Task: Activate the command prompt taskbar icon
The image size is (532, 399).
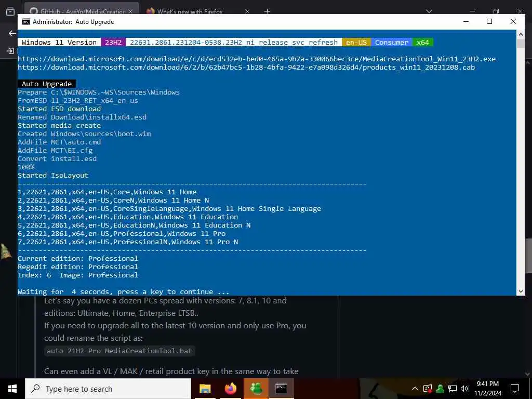Action: (x=281, y=389)
